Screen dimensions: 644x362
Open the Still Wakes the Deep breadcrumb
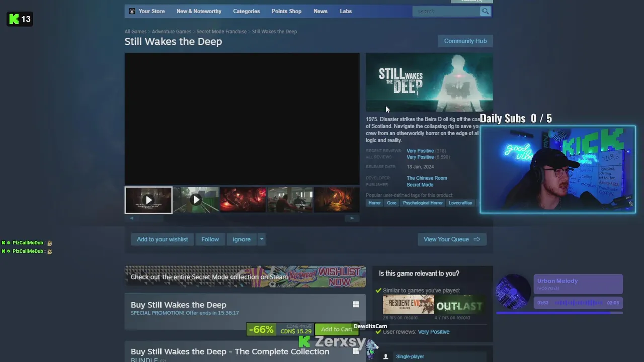[274, 31]
